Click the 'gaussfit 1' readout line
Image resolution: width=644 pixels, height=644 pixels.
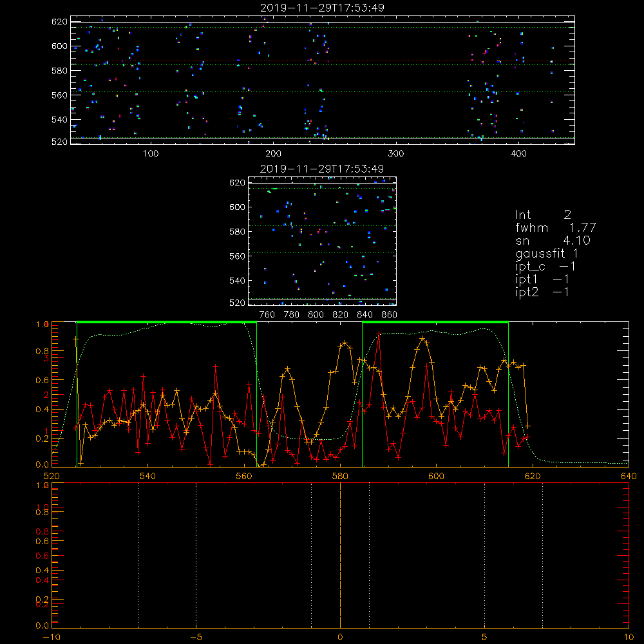pyautogui.click(x=547, y=253)
